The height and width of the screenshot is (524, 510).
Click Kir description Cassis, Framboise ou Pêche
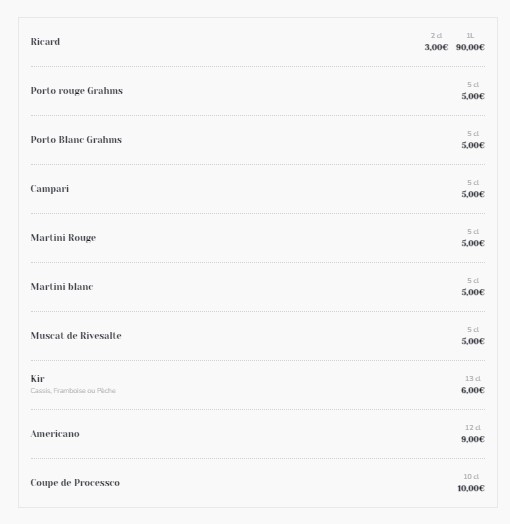tap(73, 391)
